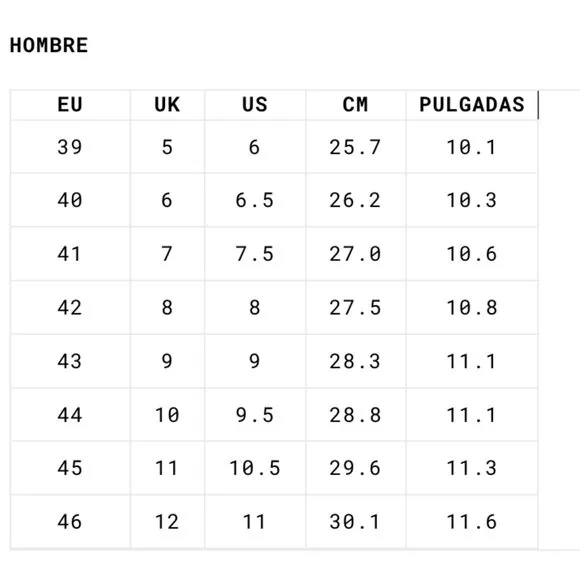Screen dimensions: 580x580
Task: Select the US 6.5 cell
Action: [255, 200]
